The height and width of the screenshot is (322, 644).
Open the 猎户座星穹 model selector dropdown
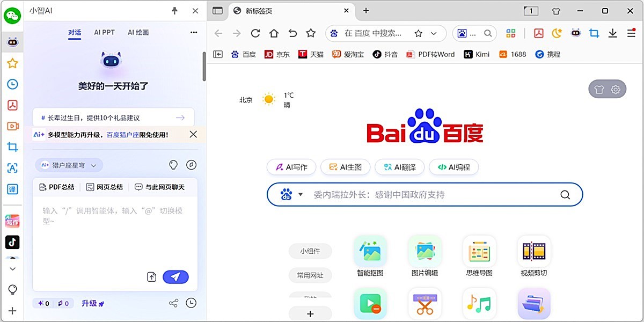(69, 165)
